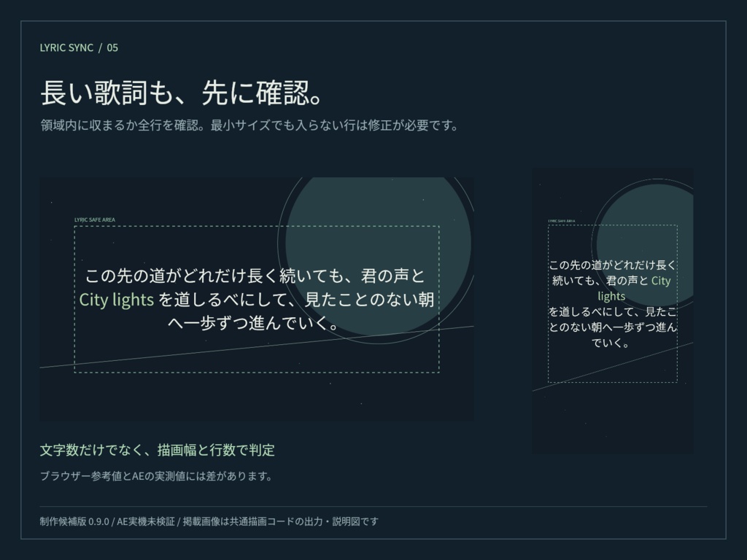747x560 pixels.
Task: Click 'City lights' green text in landscape preview
Action: 116,300
